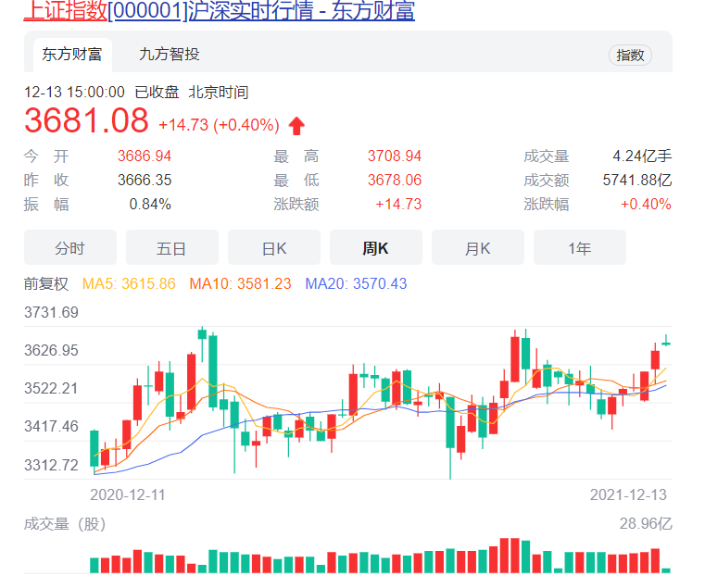This screenshot has width=705, height=588.
Task: Show the 五日 chart
Action: point(172,248)
